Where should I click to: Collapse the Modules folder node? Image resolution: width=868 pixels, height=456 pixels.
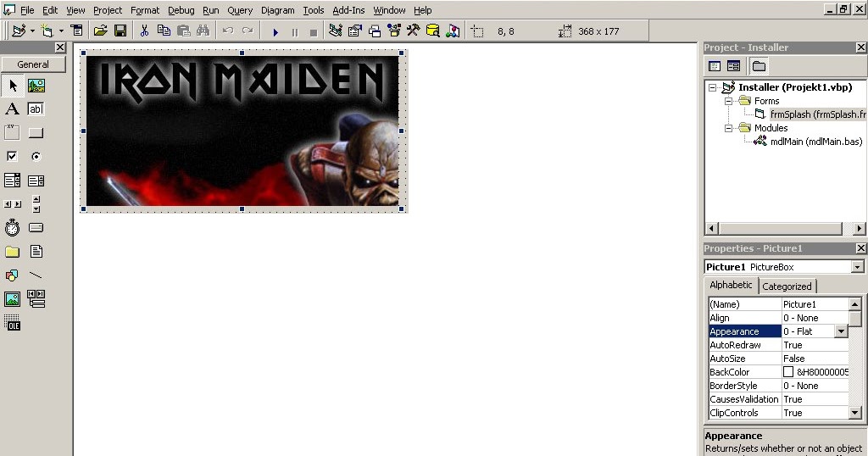728,128
